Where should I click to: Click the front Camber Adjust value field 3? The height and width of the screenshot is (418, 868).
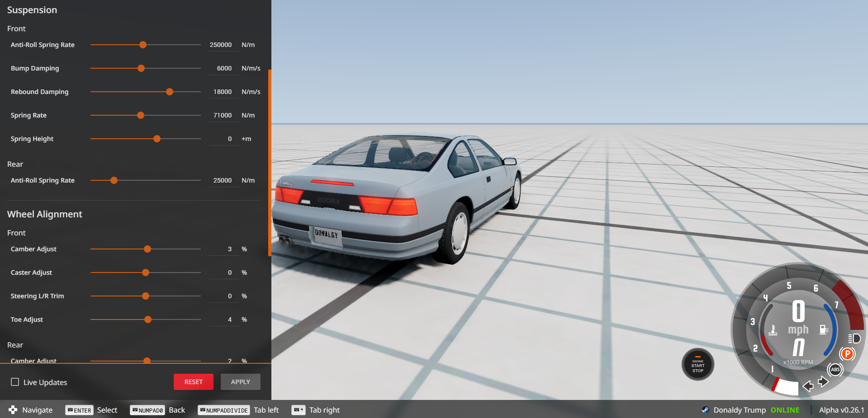pos(223,249)
